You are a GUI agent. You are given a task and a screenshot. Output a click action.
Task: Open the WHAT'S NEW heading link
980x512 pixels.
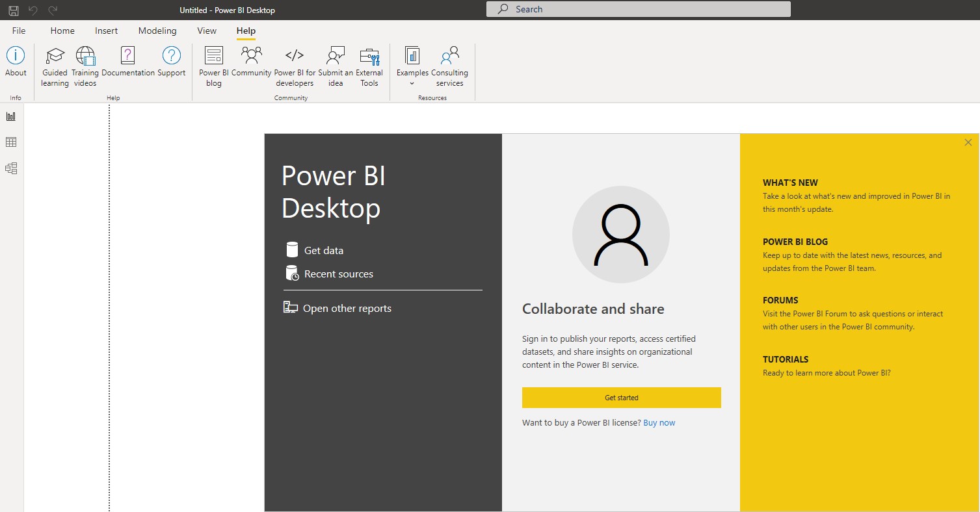point(790,183)
